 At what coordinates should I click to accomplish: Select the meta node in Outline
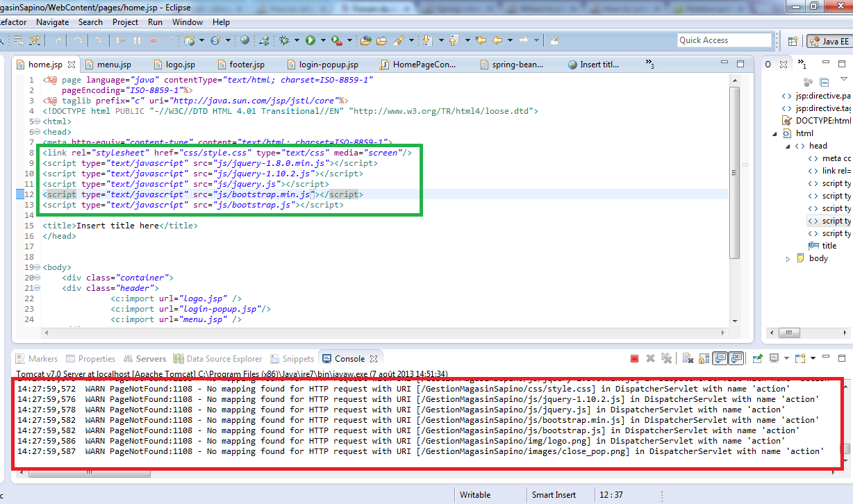point(829,158)
